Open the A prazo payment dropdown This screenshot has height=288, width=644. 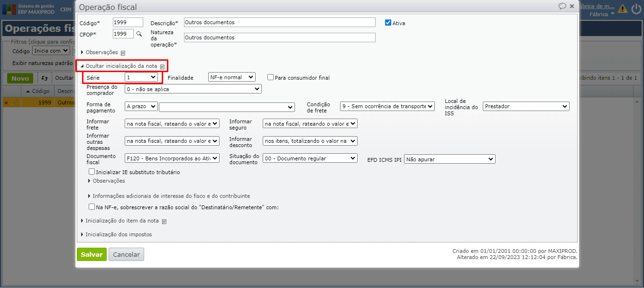pos(141,107)
